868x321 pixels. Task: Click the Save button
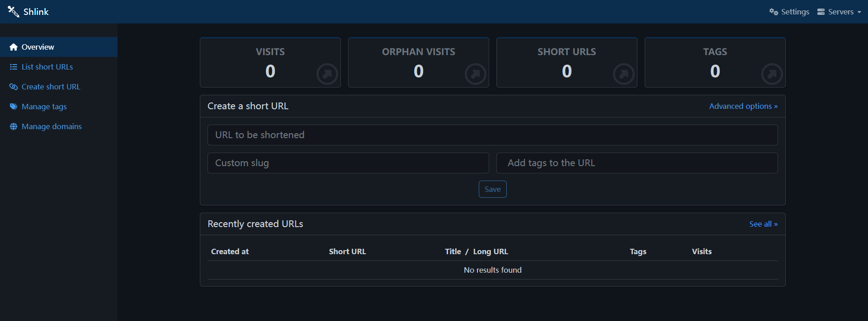pos(493,189)
